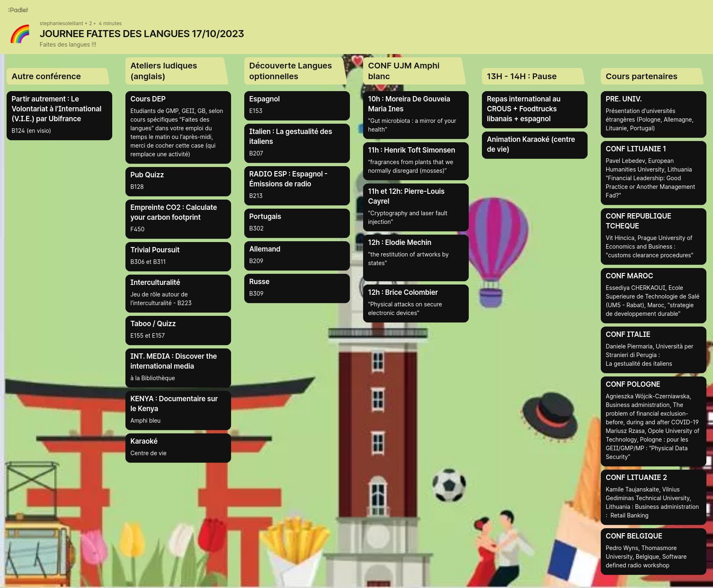
Task: Click the subtitle 'Faites des langues !!!'
Action: (x=68, y=45)
